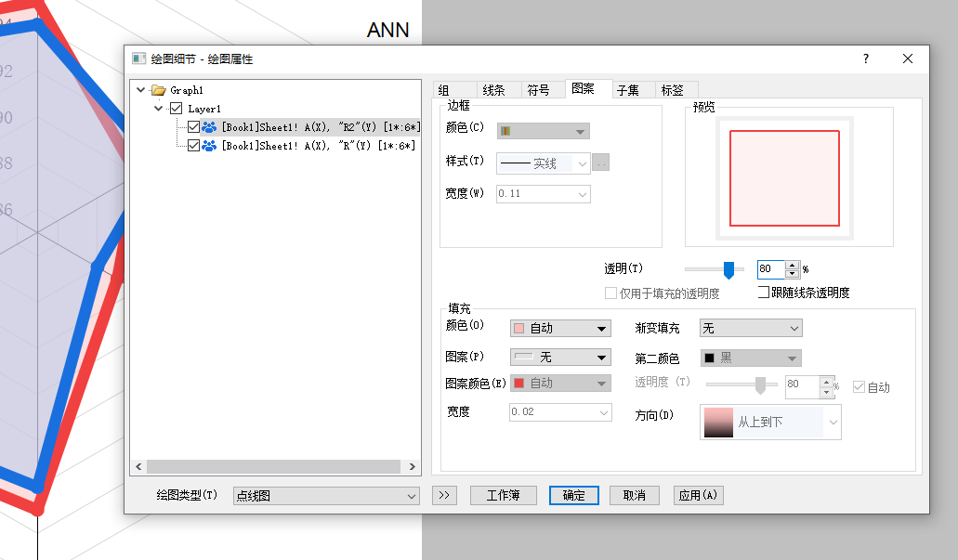Toggle the 自动 checkbox for gradient transparency
958x560 pixels.
pos(859,386)
